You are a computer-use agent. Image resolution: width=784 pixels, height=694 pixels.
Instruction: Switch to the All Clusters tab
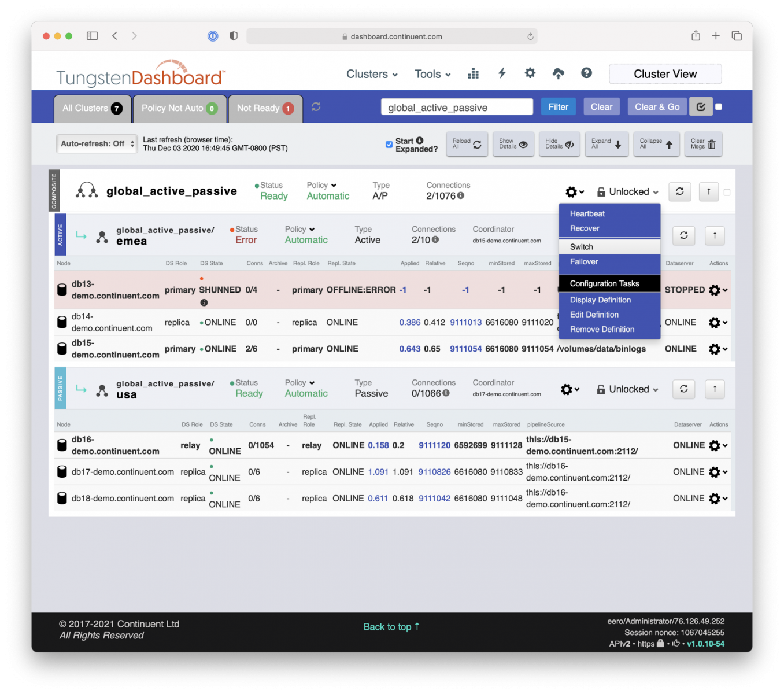(92, 109)
